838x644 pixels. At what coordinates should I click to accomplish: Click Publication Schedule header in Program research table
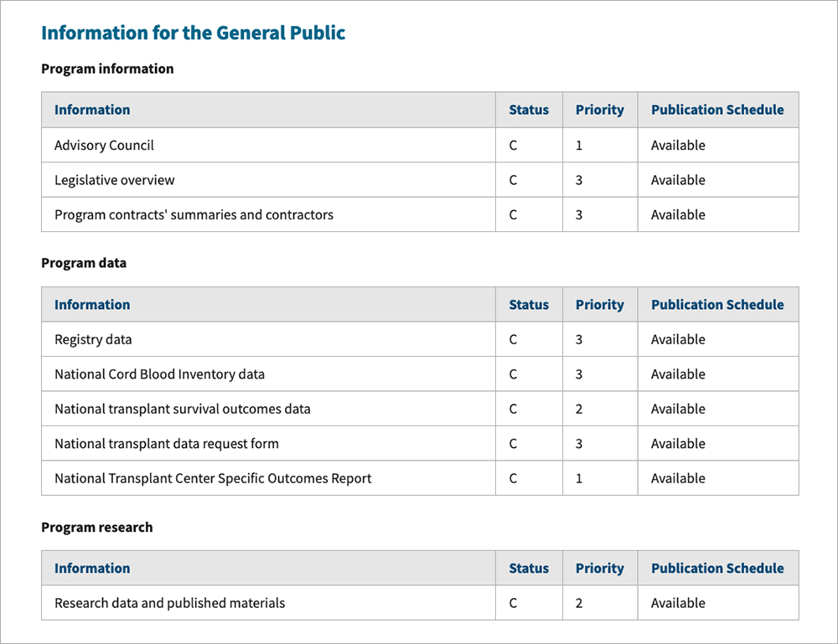(717, 568)
